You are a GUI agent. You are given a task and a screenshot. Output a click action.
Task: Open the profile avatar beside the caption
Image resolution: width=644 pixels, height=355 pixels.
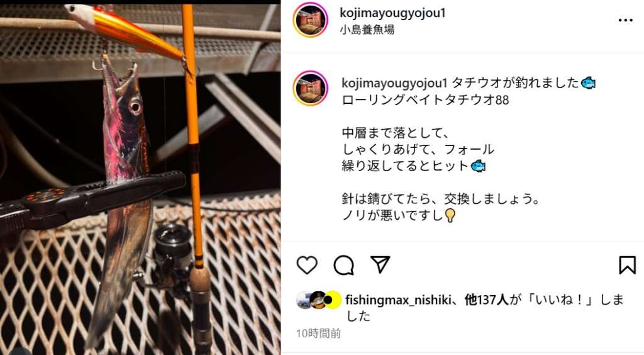(x=311, y=88)
